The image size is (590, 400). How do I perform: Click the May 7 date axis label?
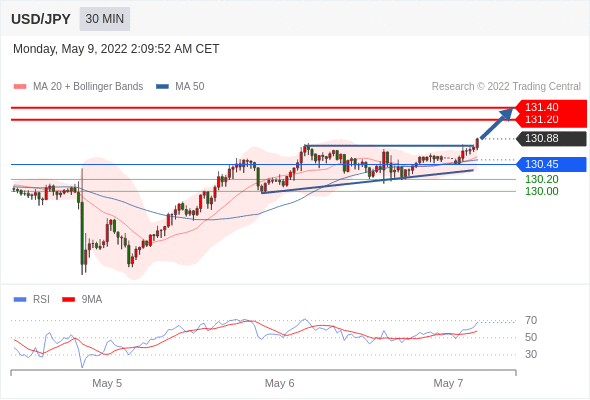tap(448, 383)
